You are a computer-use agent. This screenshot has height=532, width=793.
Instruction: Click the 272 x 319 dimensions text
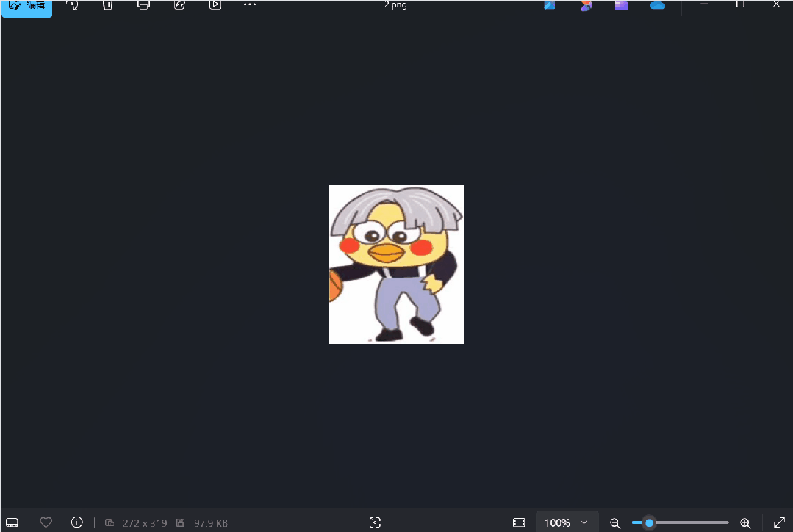click(145, 523)
